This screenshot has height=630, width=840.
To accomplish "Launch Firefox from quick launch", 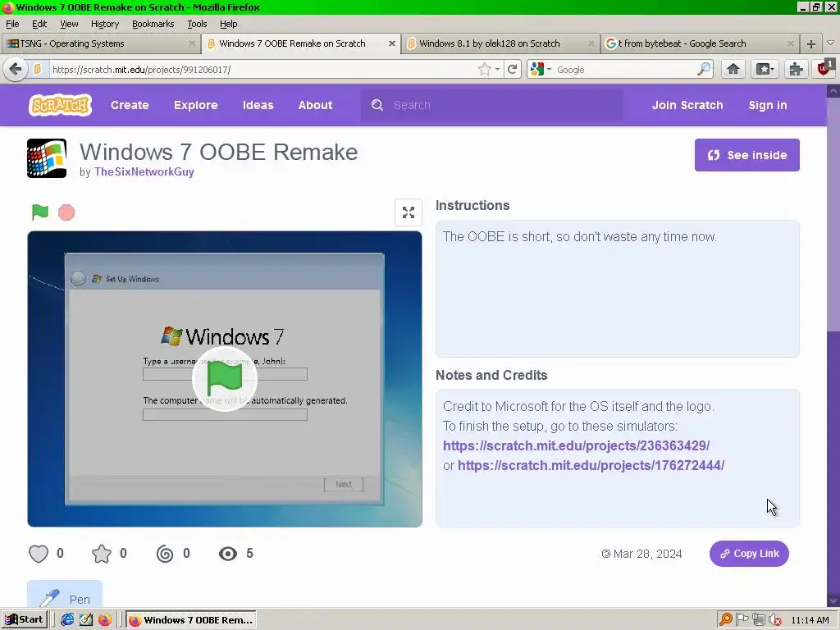I will (105, 620).
